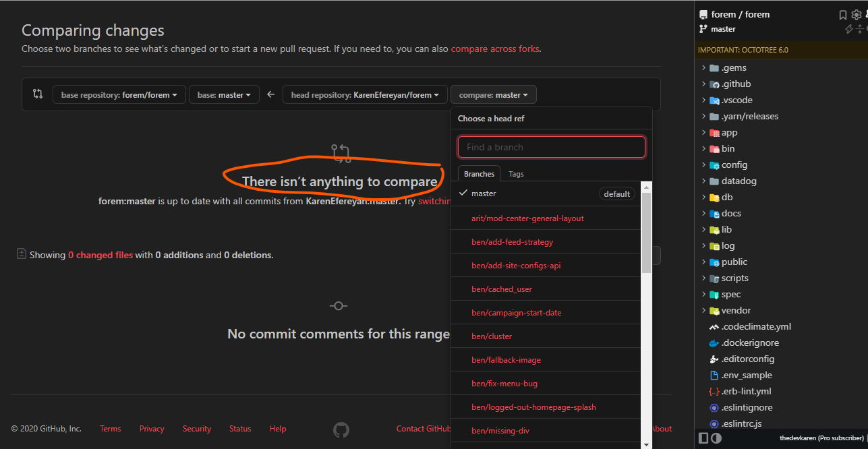
Task: Select branch arit/mod-center-general-layout
Action: click(546, 218)
